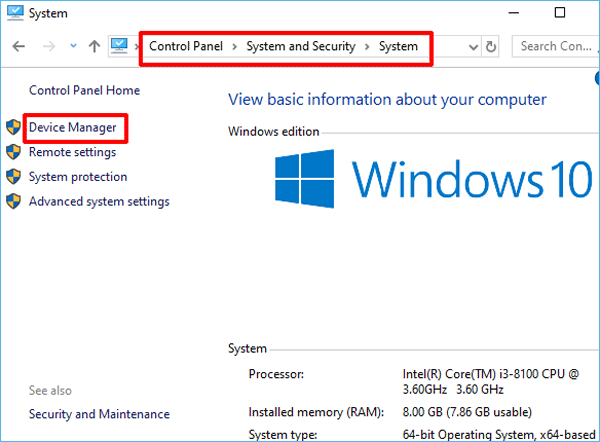Open the address bar history dropdown

473,47
